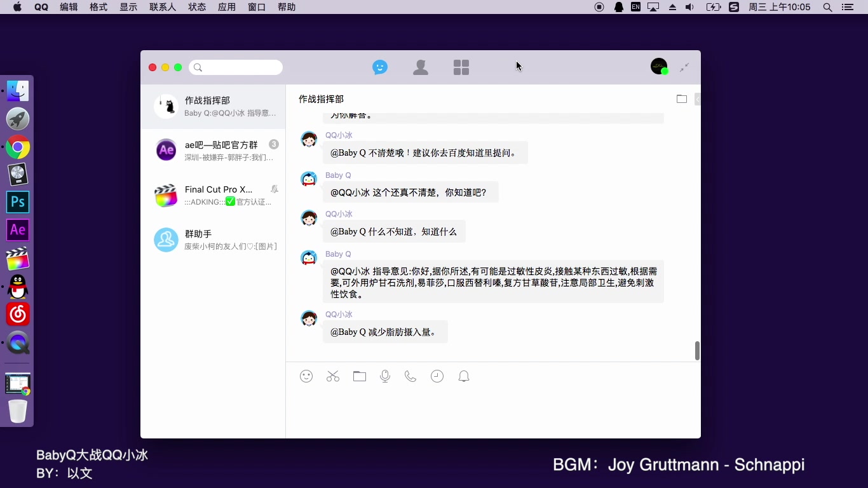Open Google Chrome from the Dock

18,147
